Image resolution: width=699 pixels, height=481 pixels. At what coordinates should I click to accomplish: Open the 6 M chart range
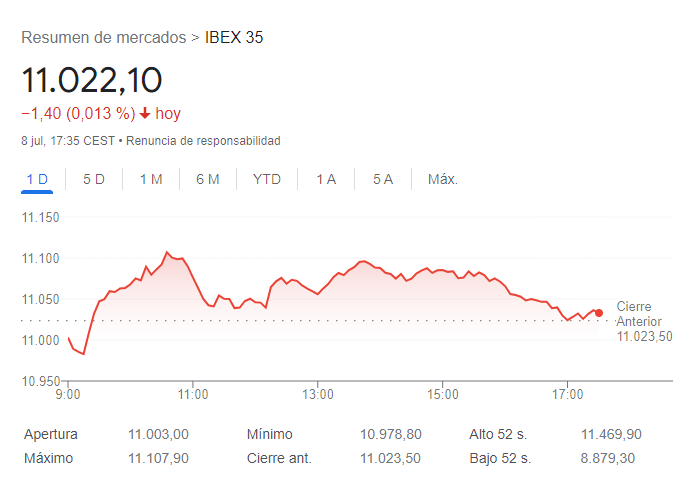[208, 180]
